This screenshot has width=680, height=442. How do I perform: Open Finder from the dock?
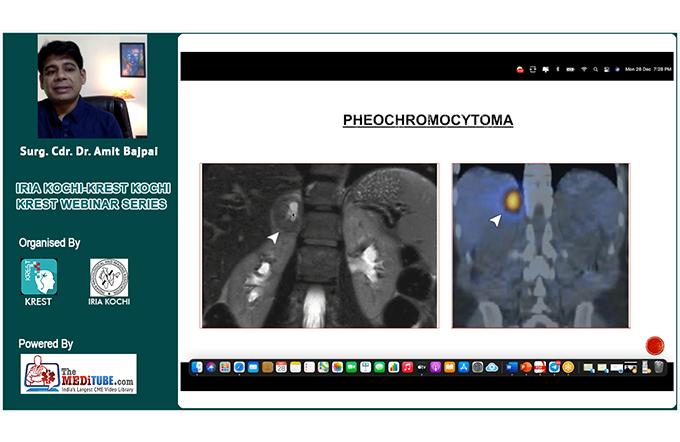point(197,367)
